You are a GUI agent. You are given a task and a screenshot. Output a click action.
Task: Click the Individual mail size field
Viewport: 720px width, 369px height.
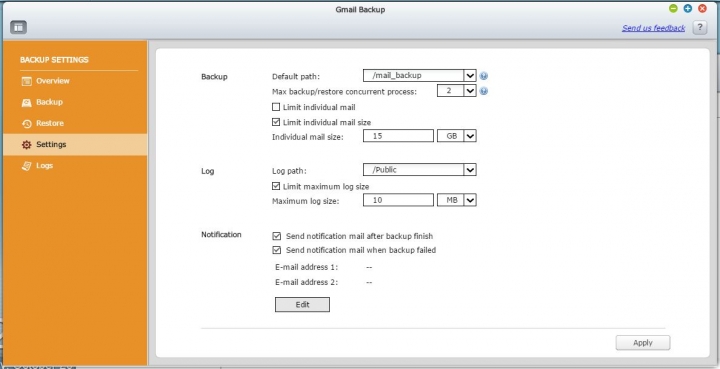point(398,136)
